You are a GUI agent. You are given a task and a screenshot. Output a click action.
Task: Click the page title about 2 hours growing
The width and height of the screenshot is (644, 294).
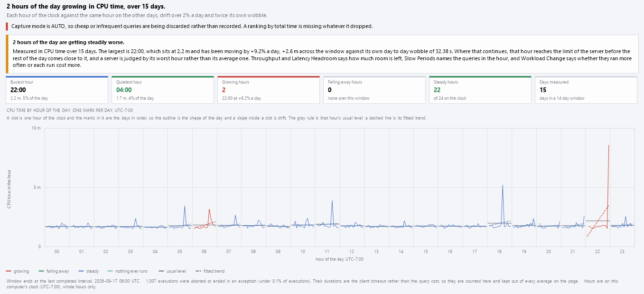[x=86, y=7]
